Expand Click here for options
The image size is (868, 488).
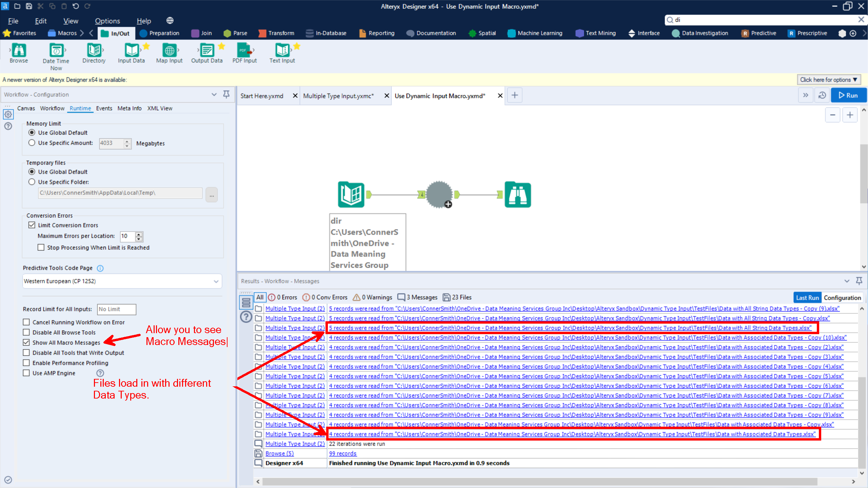coord(829,79)
